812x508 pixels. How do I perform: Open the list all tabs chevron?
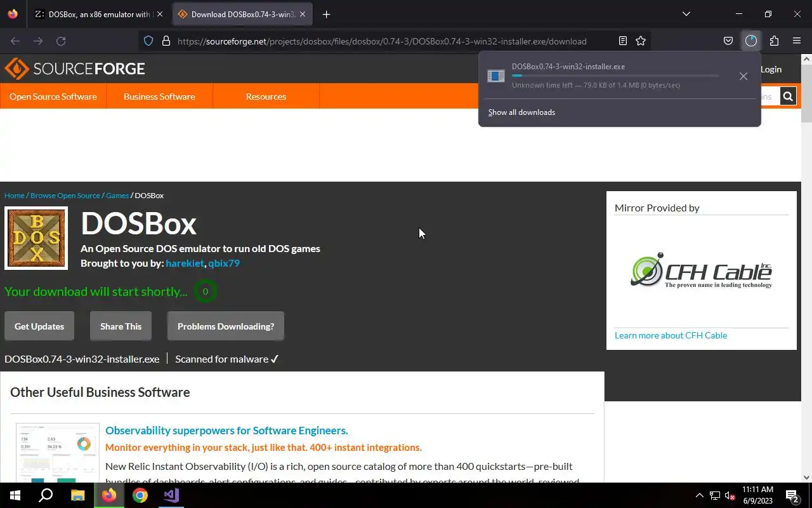tap(686, 14)
